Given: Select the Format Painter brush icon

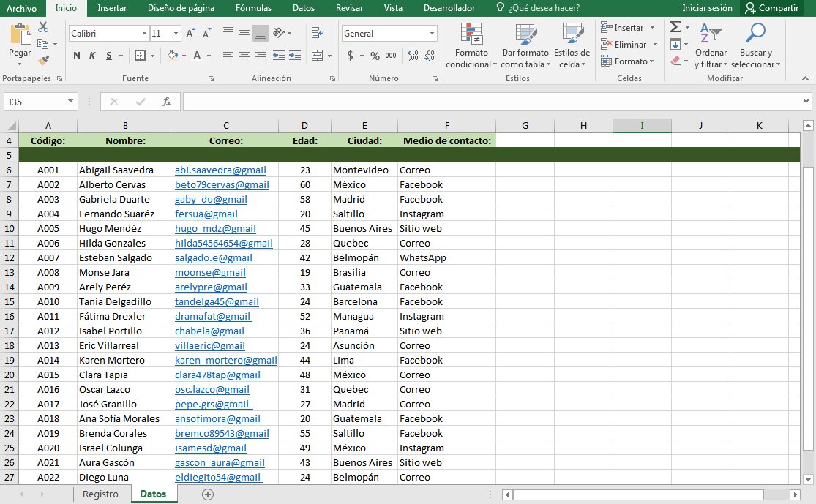Looking at the screenshot, I should click(x=44, y=60).
